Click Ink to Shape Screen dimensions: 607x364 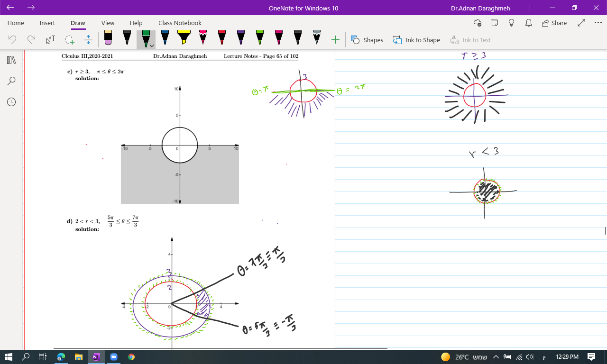pos(416,40)
